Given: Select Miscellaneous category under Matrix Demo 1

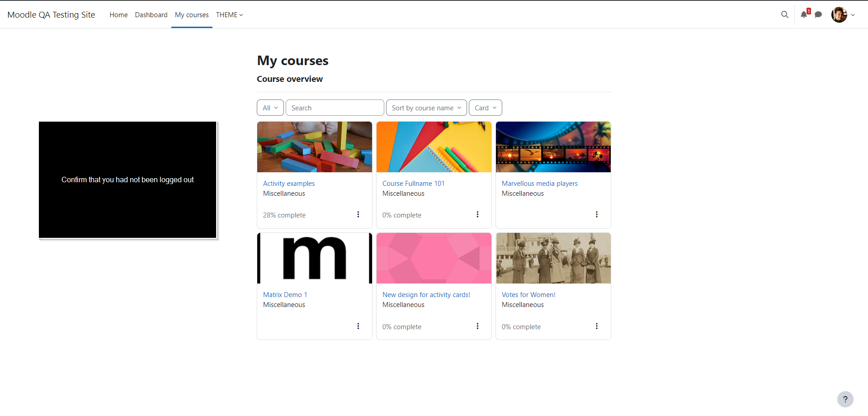Looking at the screenshot, I should (x=284, y=305).
